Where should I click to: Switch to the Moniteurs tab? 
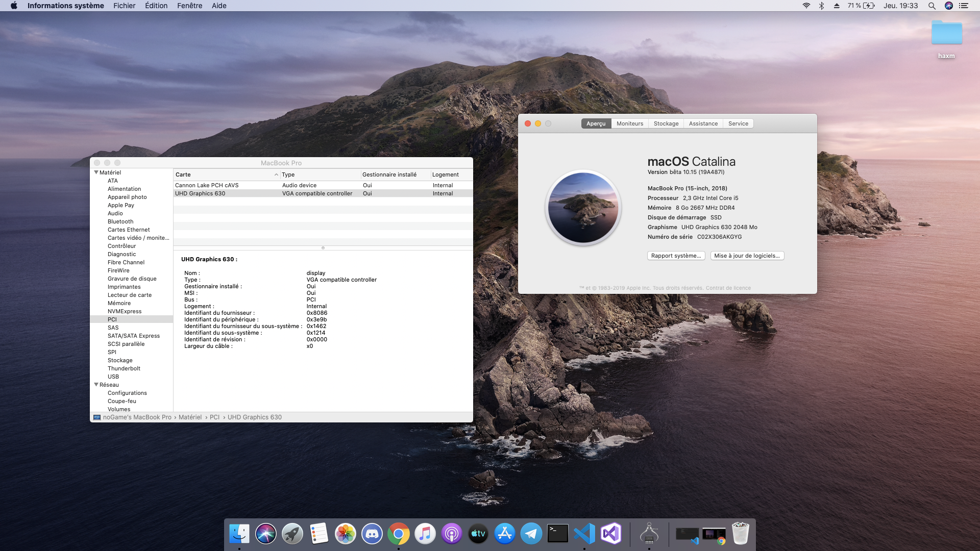(x=629, y=123)
